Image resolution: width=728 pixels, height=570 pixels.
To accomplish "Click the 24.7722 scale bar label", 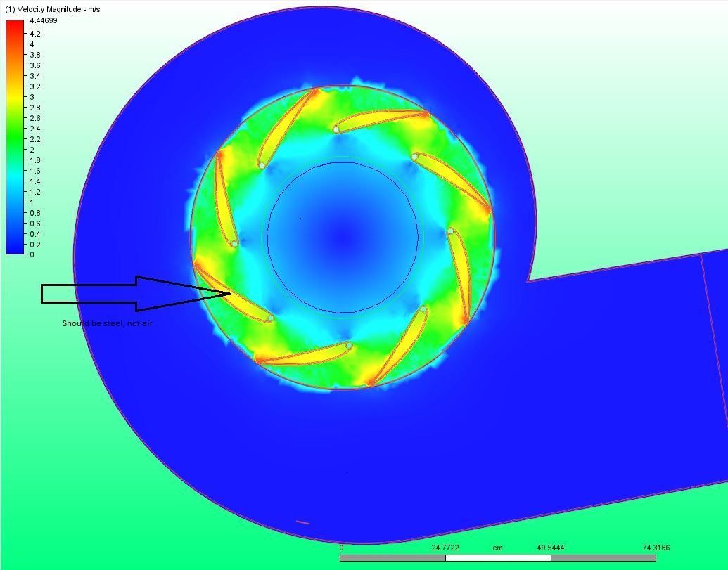I will [445, 548].
